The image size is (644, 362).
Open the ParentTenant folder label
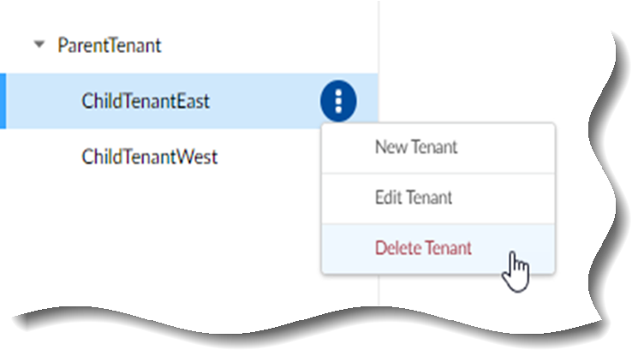tap(109, 45)
